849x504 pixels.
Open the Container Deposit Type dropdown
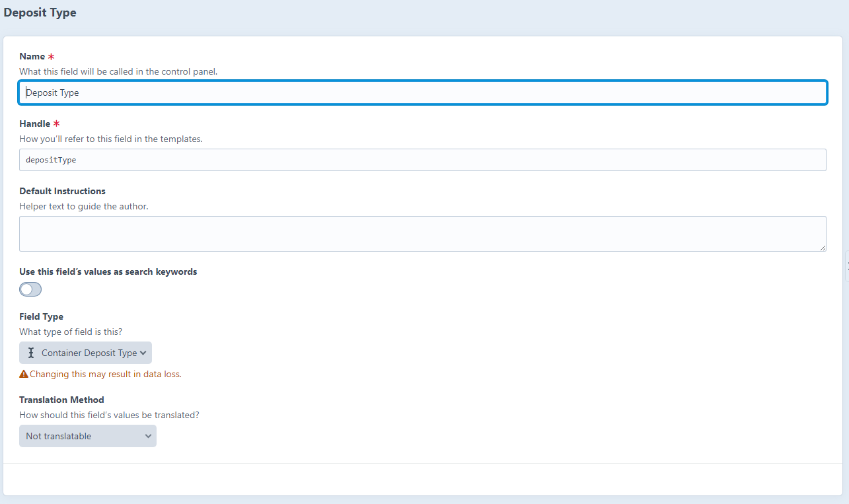click(85, 353)
